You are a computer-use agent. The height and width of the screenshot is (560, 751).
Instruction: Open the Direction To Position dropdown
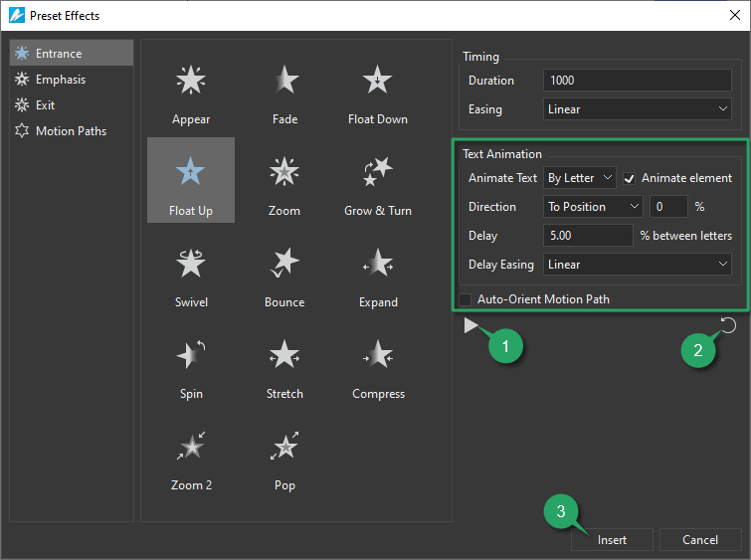pos(594,207)
